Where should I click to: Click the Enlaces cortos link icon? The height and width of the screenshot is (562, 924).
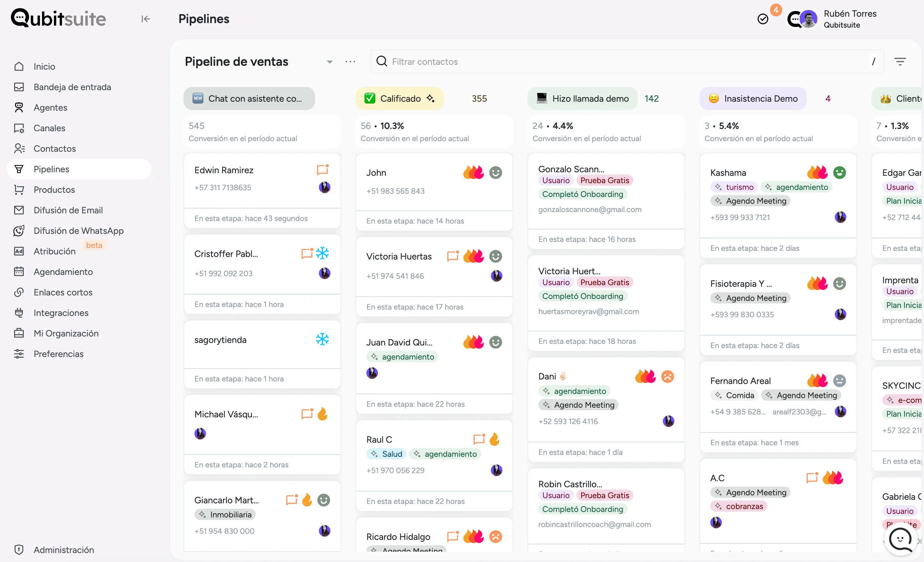19,292
